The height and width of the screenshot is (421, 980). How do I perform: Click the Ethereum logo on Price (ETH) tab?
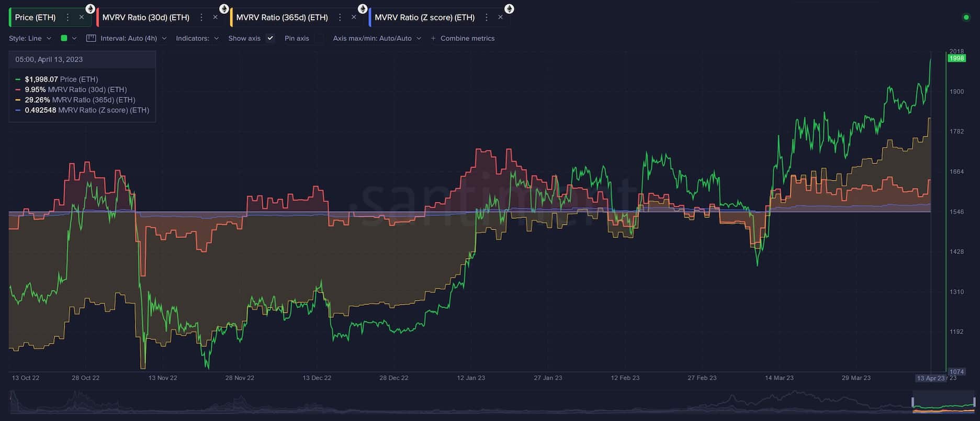(x=90, y=8)
